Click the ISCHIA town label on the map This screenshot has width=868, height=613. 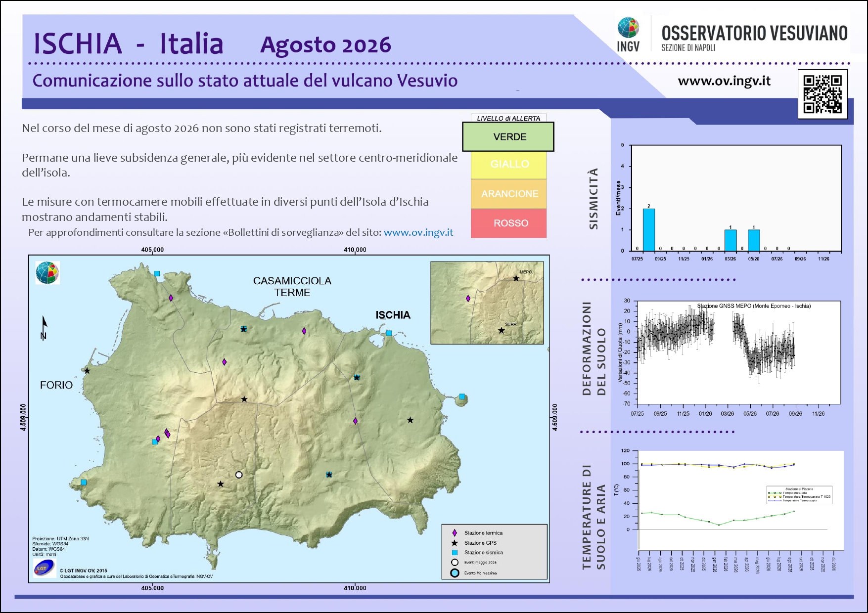393,315
